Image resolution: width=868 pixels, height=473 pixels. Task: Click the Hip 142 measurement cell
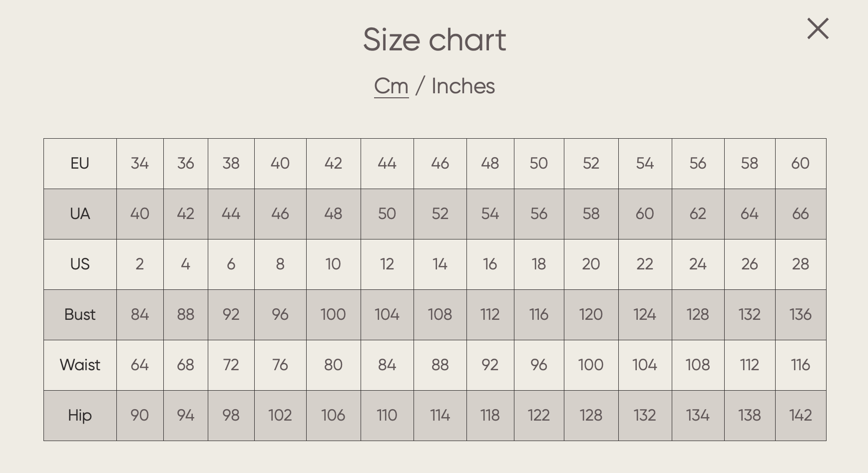800,416
